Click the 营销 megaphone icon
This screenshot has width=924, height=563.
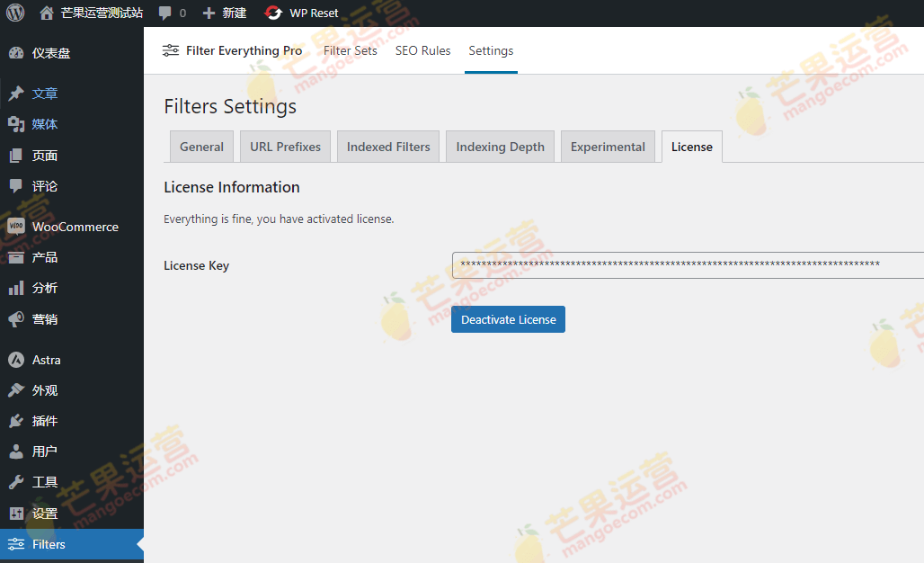coord(16,319)
